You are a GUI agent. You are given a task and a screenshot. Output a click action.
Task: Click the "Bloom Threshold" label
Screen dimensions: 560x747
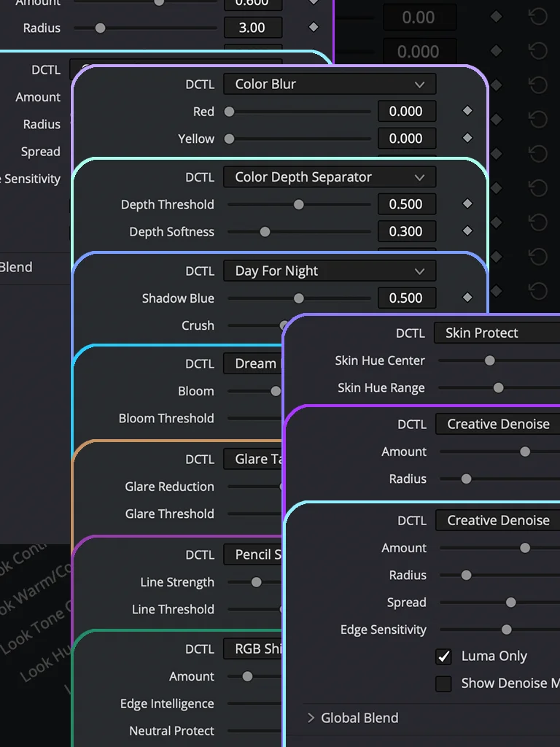pos(166,418)
